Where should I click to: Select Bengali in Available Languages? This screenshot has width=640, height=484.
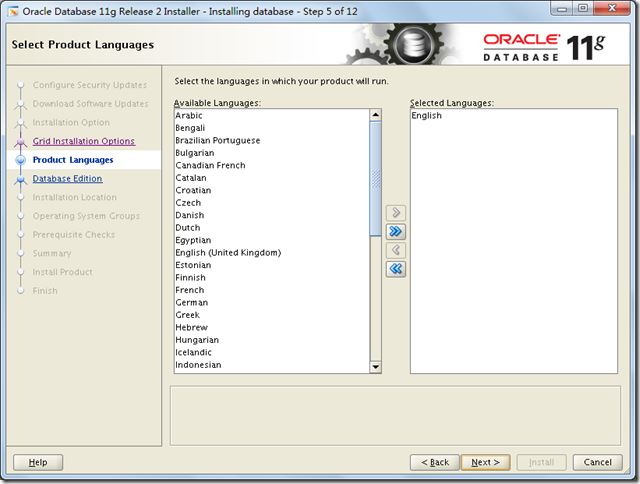[272, 128]
